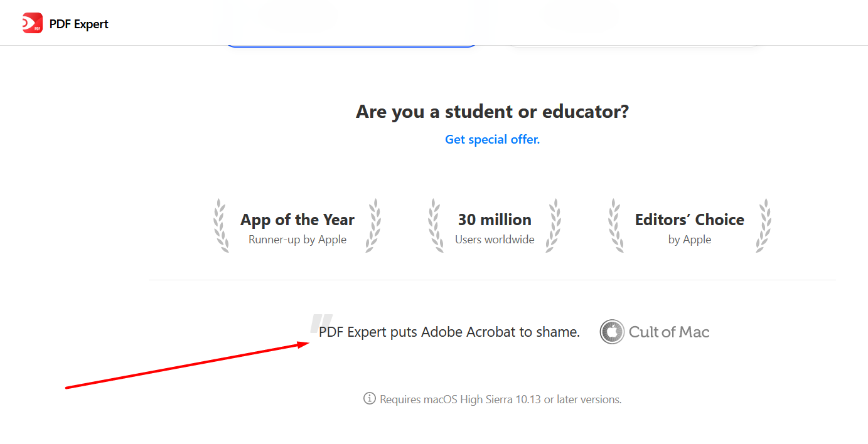
Task: Click the Cult of Mac round logo icon
Action: click(612, 332)
